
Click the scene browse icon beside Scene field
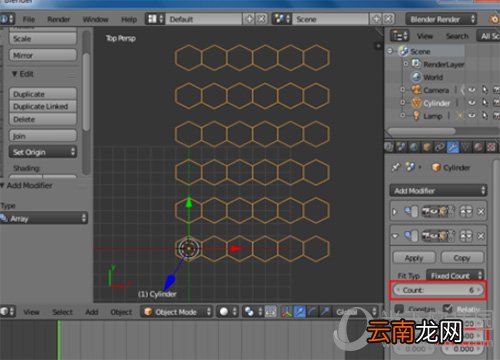point(282,19)
